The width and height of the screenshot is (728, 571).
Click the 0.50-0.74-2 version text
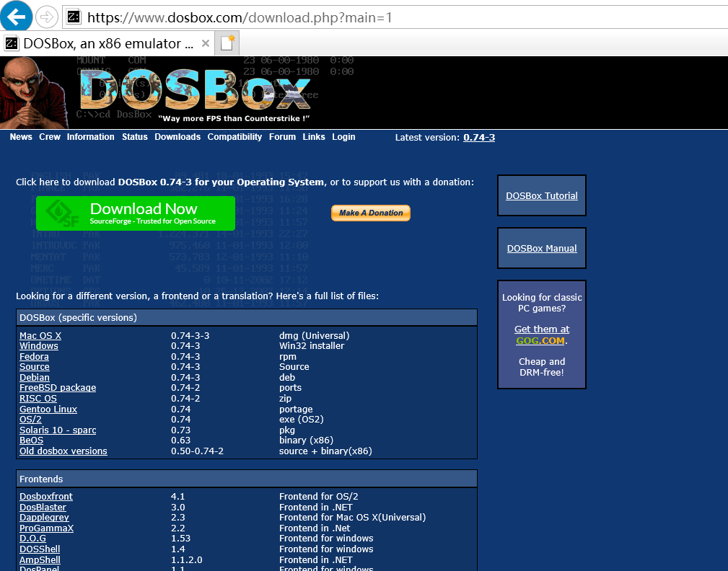[x=197, y=451]
